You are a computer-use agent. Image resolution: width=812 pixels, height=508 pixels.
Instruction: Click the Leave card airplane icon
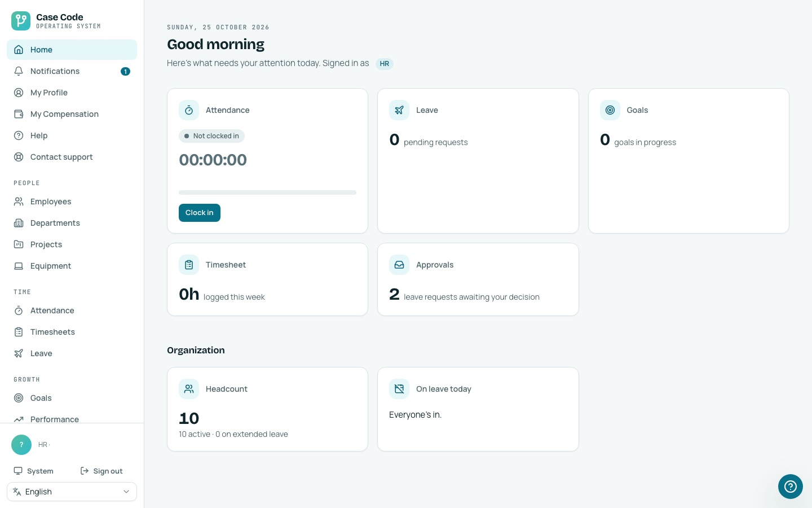(x=399, y=110)
